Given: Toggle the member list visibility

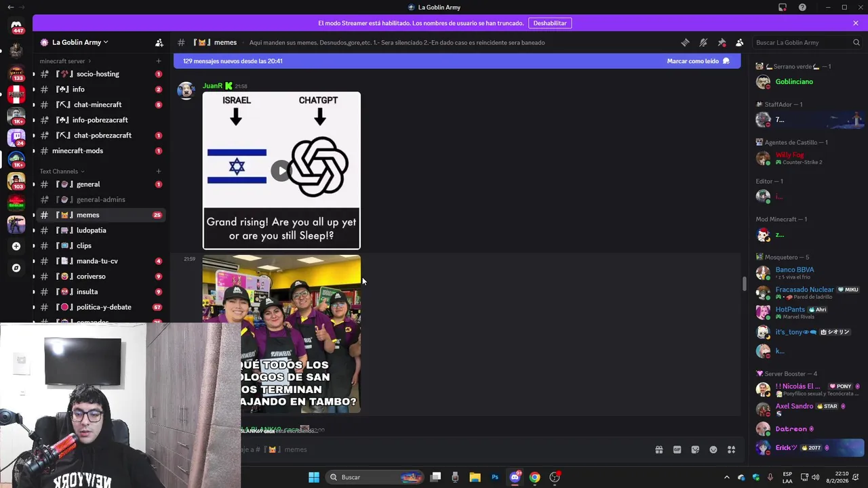Looking at the screenshot, I should click(740, 42).
